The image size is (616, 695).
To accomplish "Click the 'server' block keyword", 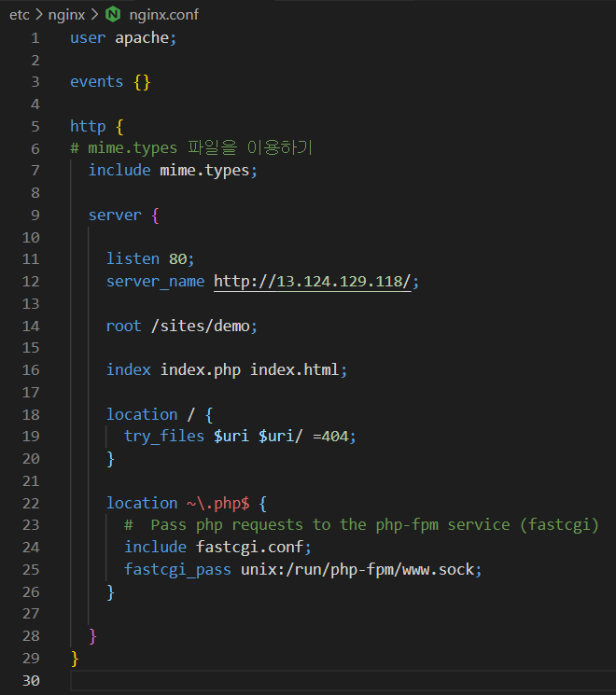I will tap(115, 215).
